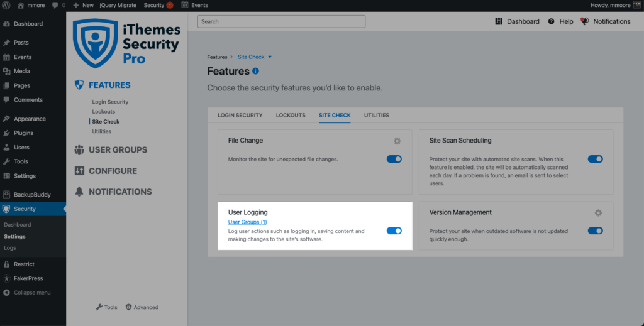Go to CONFIGURE section
The width and height of the screenshot is (644, 326).
[113, 171]
